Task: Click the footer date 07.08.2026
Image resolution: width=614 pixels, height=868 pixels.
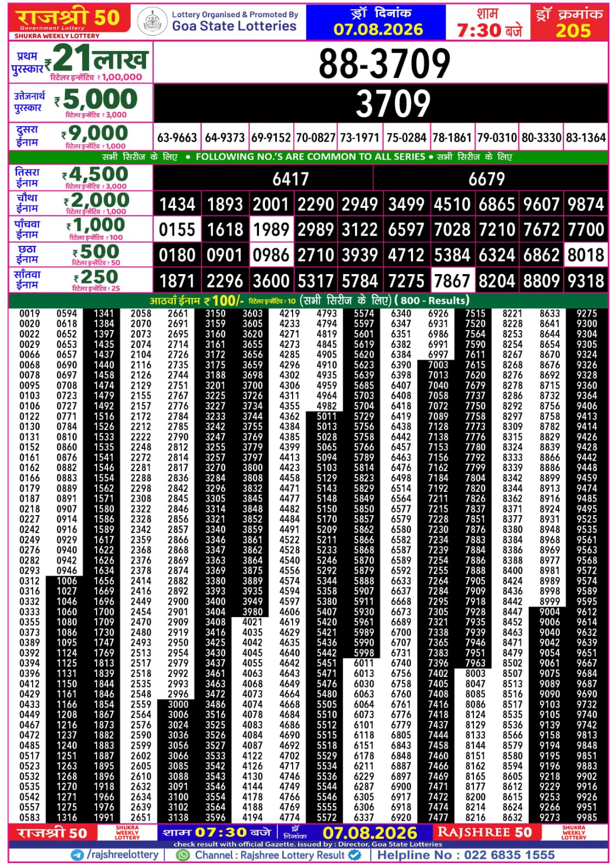Action: pyautogui.click(x=370, y=833)
